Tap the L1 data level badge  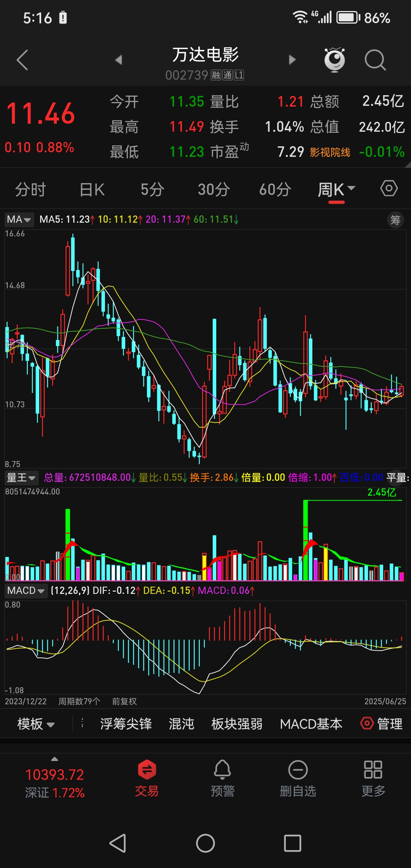[239, 75]
